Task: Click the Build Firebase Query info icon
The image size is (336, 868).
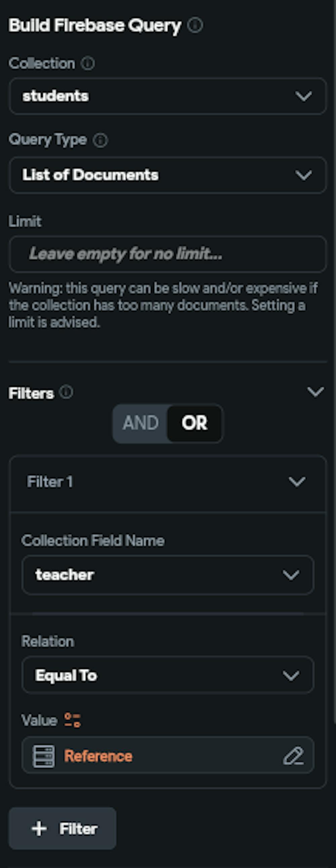Action: coord(195,25)
